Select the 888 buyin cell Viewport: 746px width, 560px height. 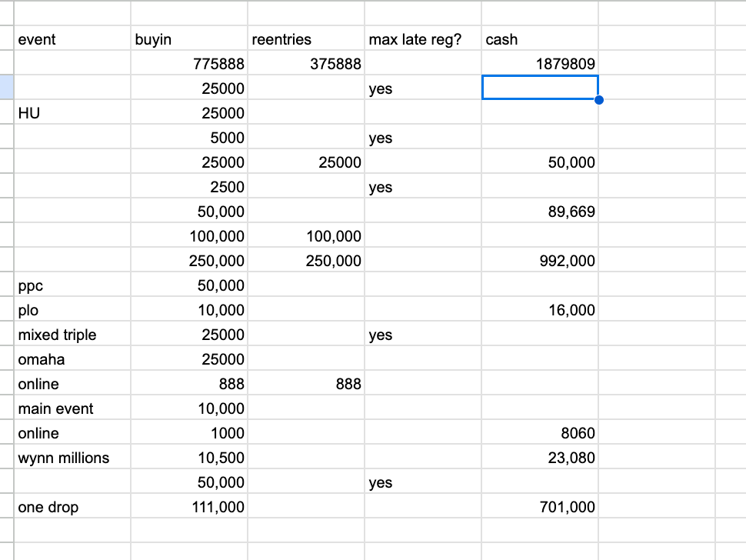coord(189,383)
